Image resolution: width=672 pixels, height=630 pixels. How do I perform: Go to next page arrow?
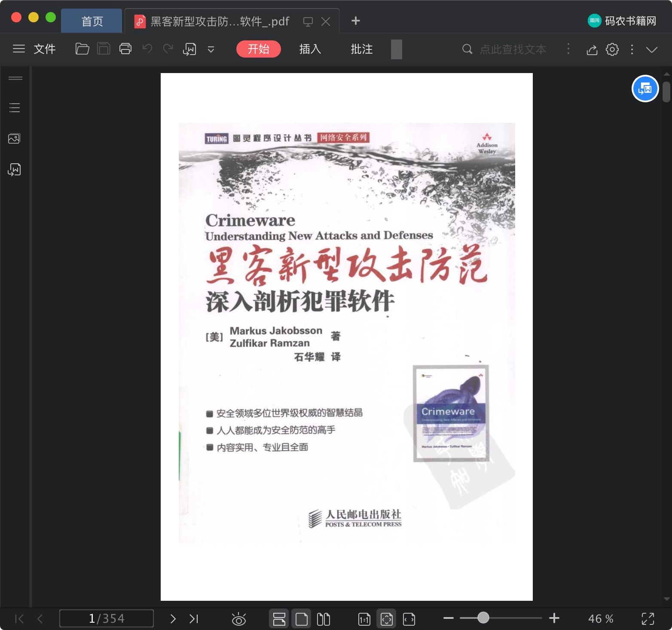click(x=173, y=619)
